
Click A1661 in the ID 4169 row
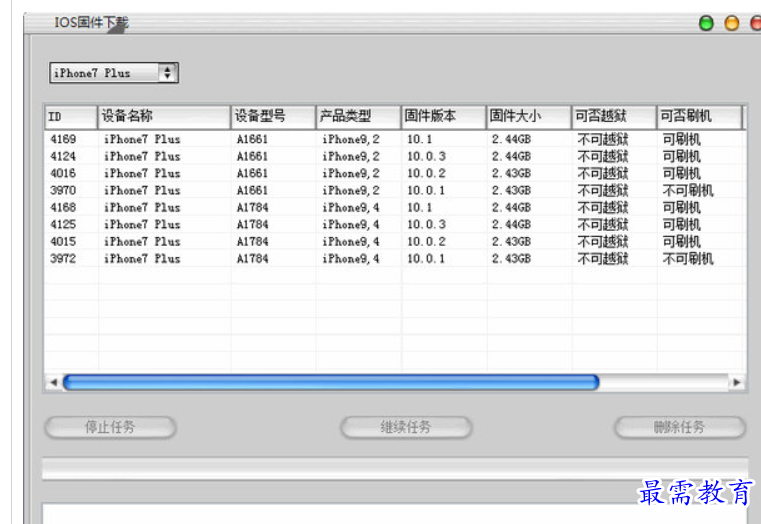coord(252,140)
